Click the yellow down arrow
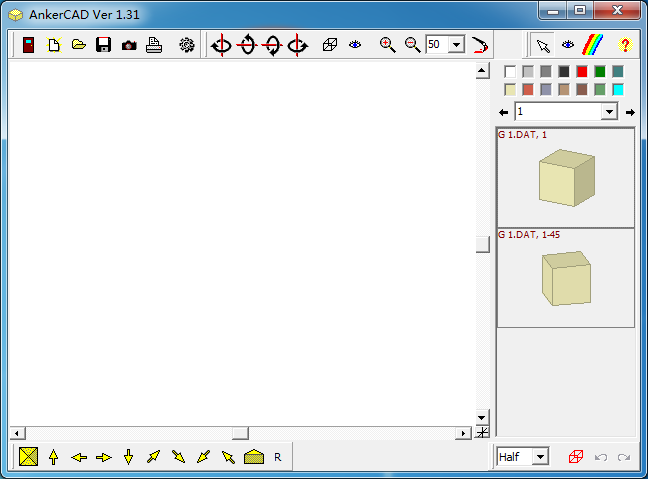The height and width of the screenshot is (479, 648). coord(129,457)
